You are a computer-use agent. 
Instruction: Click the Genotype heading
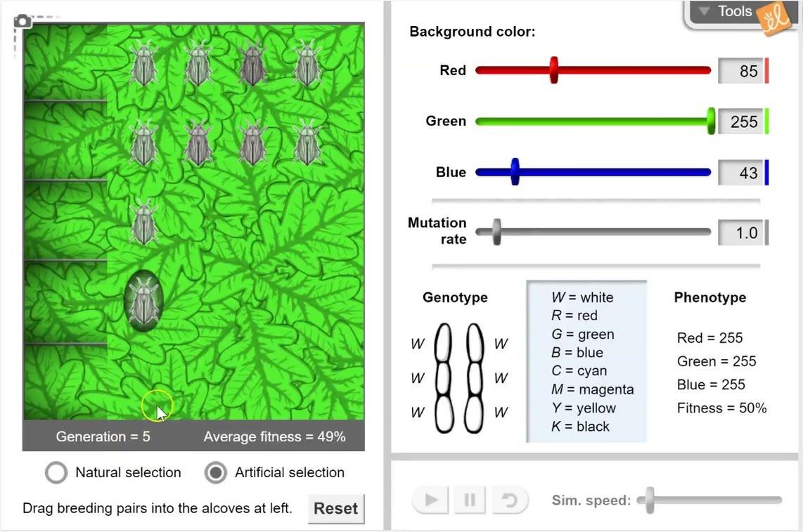click(x=455, y=297)
